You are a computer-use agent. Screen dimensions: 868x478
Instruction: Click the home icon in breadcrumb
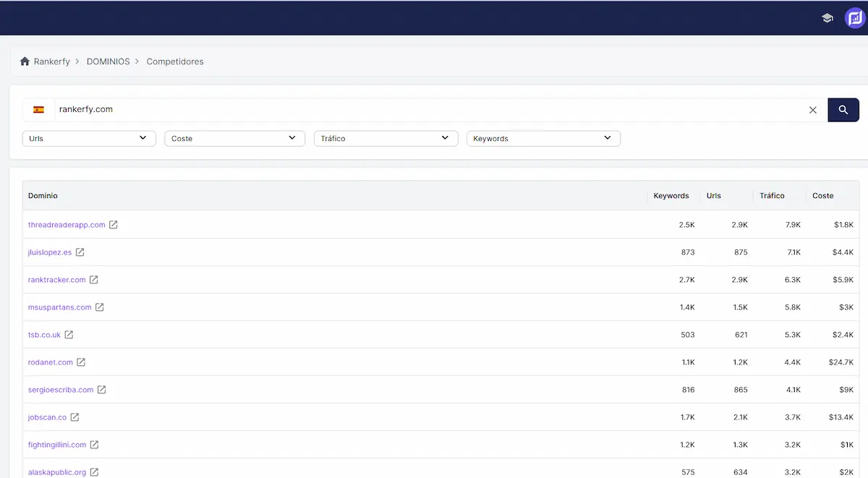[x=25, y=61]
